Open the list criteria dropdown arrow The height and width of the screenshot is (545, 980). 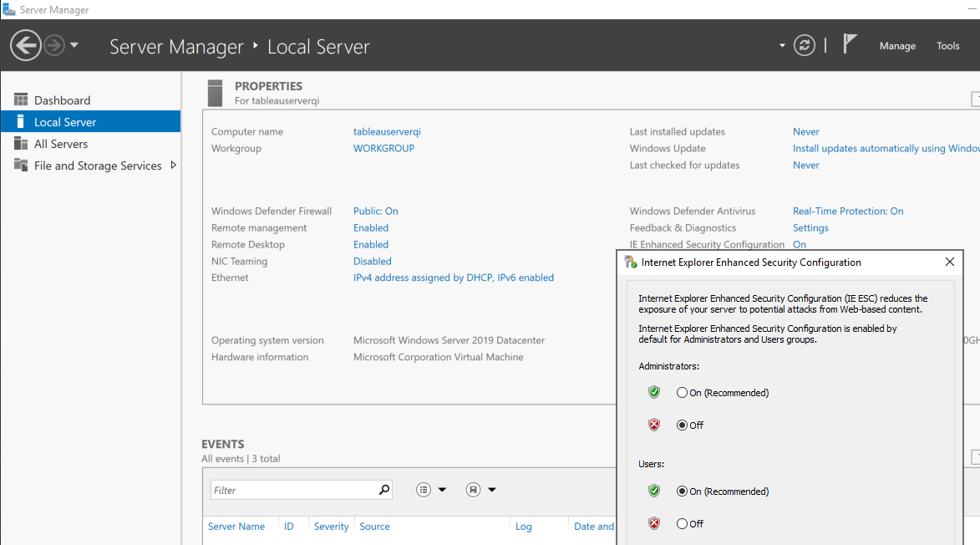(x=442, y=490)
